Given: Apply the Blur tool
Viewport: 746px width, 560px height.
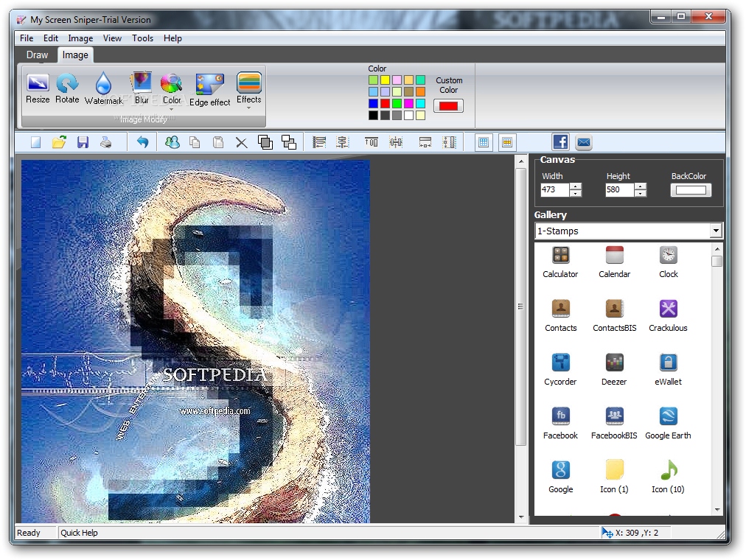Looking at the screenshot, I should pos(142,88).
